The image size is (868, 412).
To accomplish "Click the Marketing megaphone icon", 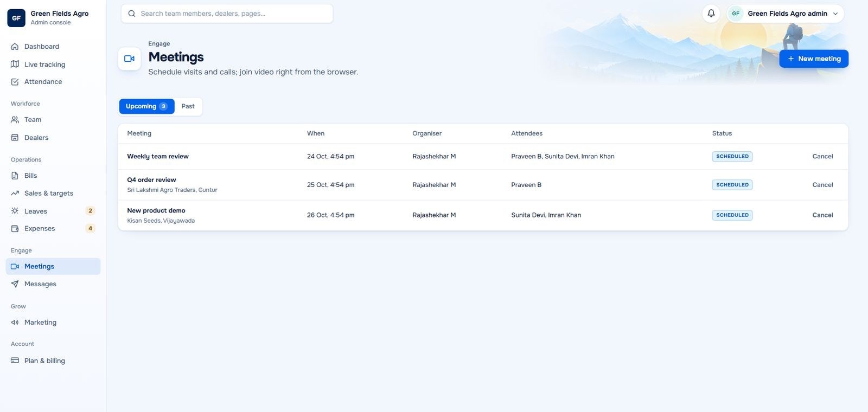I will click(x=15, y=323).
